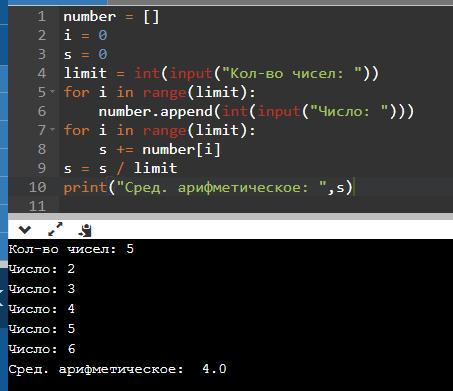Image resolution: width=453 pixels, height=391 pixels.
Task: Click the console line 'Число: 2'
Action: (42, 269)
